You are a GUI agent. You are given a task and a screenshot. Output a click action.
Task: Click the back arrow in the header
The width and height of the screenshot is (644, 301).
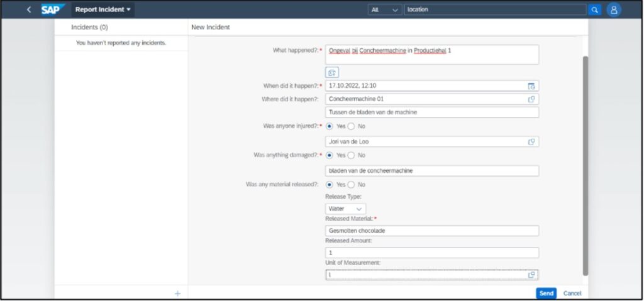click(28, 9)
